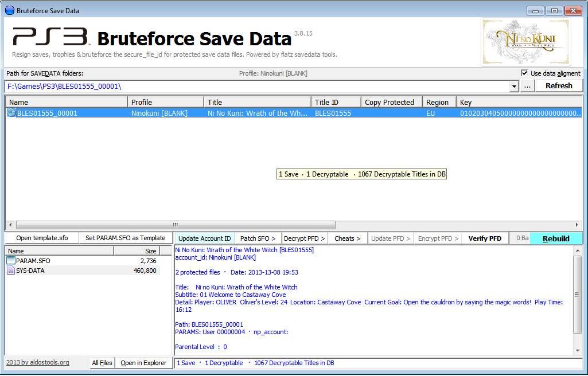The width and height of the screenshot is (588, 376).
Task: Open the SAVEDATA path dropdown arrow
Action: click(513, 87)
